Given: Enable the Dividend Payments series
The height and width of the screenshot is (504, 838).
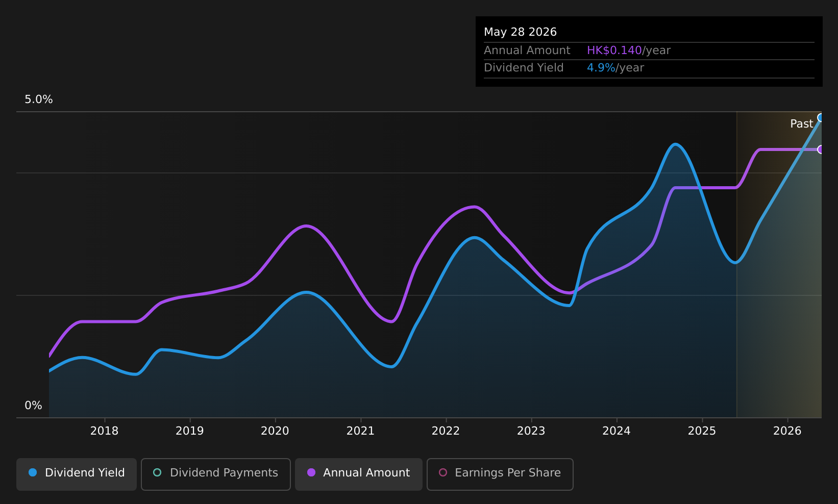Looking at the screenshot, I should tap(216, 474).
